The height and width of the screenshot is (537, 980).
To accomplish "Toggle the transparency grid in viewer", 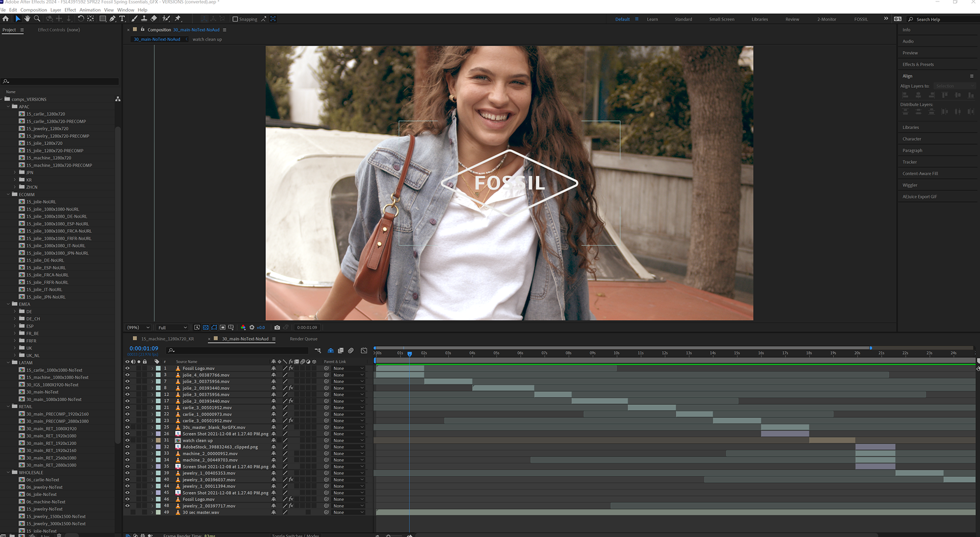I will point(206,327).
